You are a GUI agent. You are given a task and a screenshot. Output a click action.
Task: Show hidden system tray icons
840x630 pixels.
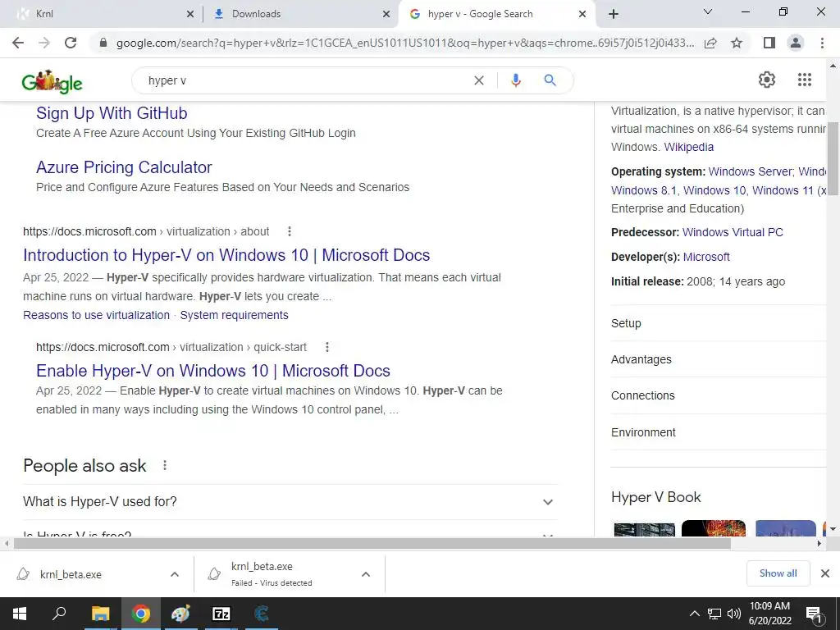[x=694, y=614]
